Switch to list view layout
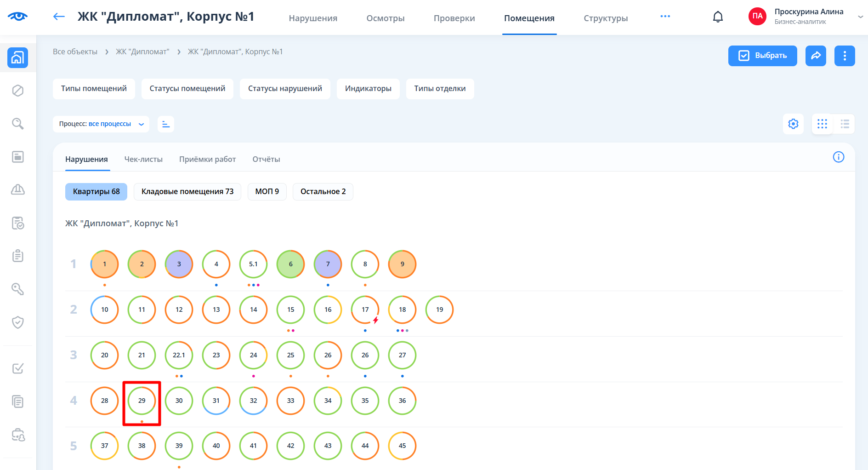Screen dimensions: 868x470 coord(845,124)
